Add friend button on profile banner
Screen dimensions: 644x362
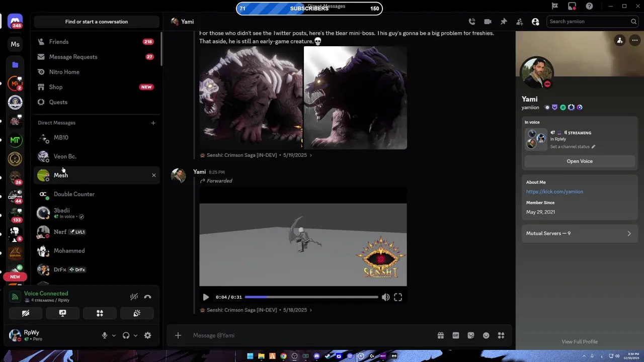pos(620,41)
